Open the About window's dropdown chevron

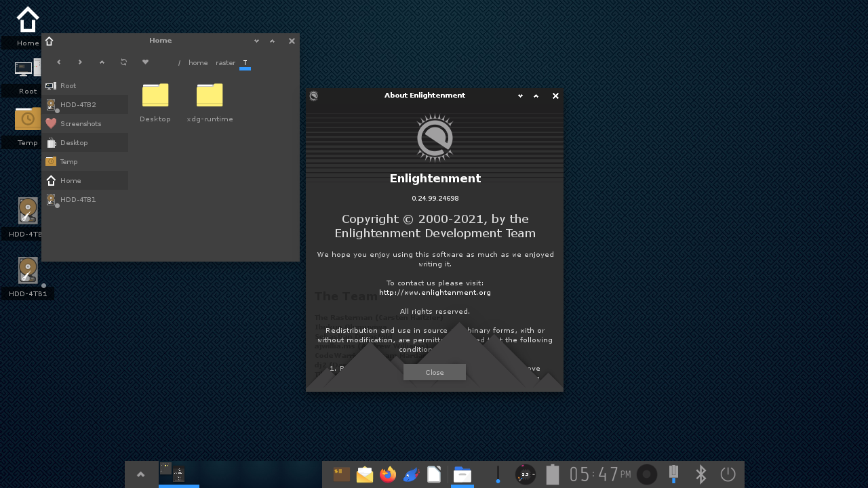(520, 96)
